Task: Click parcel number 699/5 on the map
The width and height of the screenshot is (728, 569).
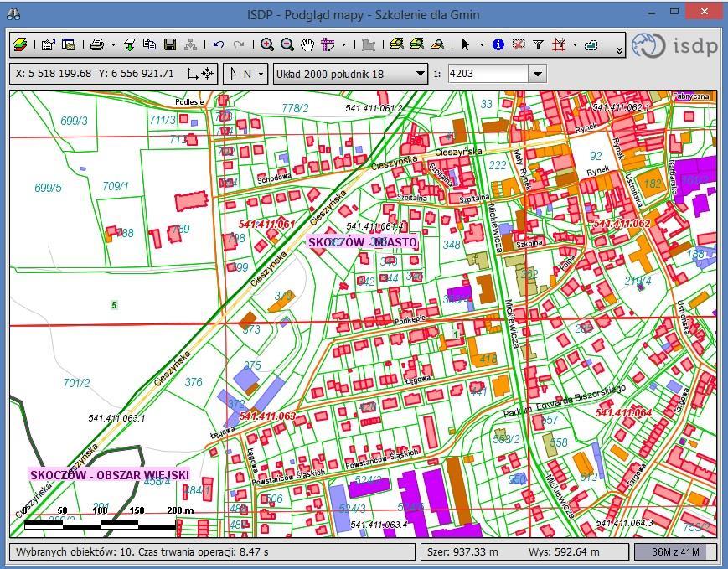Action: (x=48, y=188)
